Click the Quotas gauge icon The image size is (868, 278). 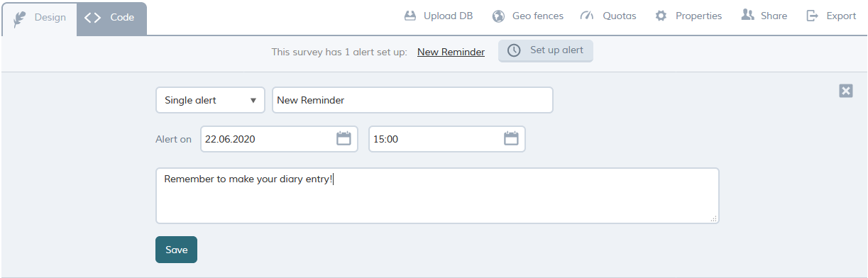(x=587, y=16)
